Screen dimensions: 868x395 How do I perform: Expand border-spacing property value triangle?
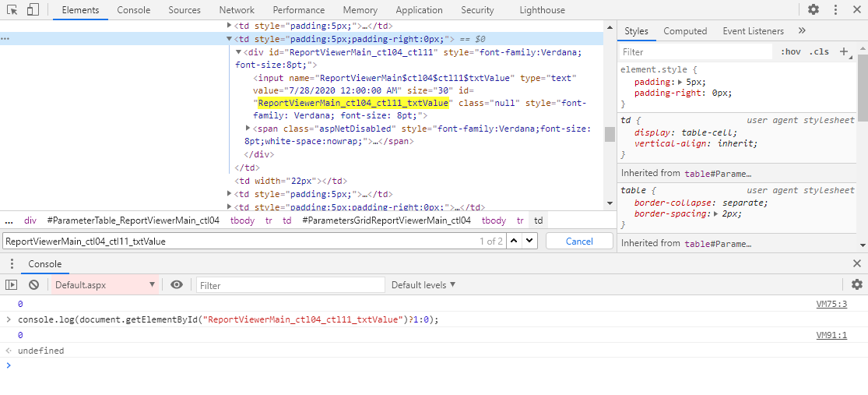(717, 213)
